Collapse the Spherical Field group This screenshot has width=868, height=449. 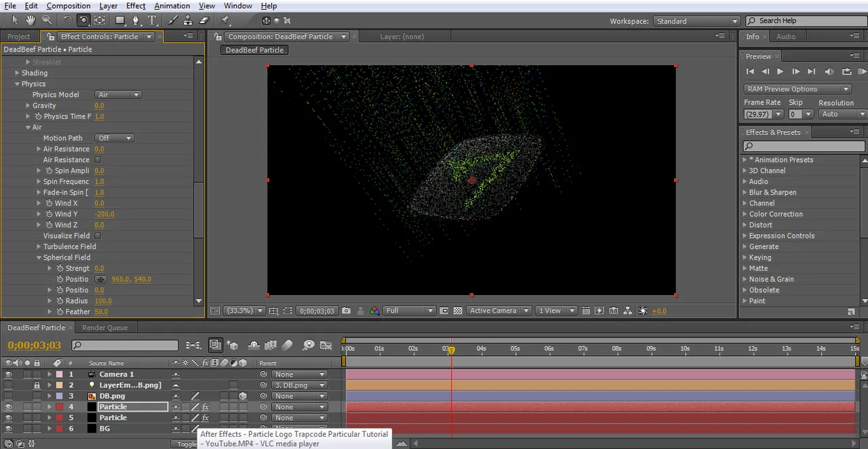[39, 258]
